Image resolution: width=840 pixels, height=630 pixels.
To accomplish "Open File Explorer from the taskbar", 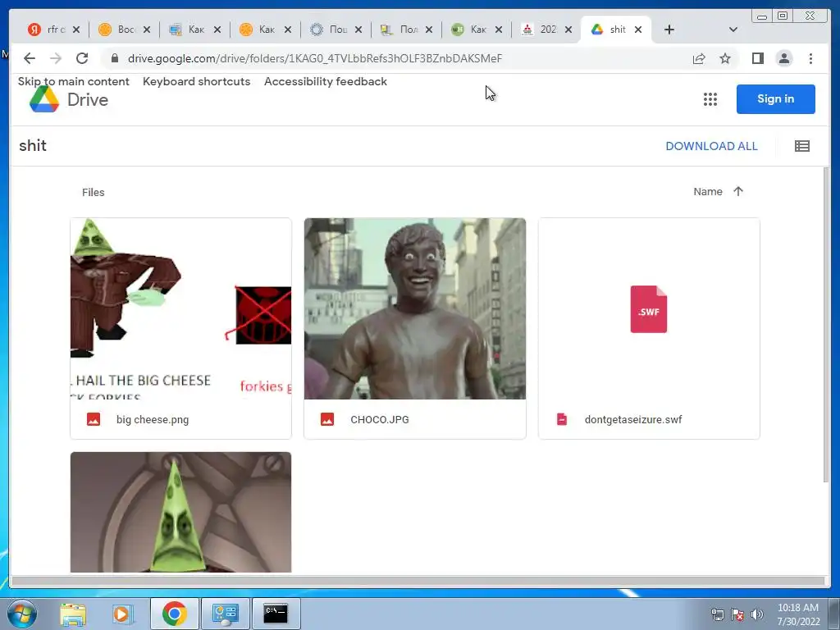I will pyautogui.click(x=73, y=614).
